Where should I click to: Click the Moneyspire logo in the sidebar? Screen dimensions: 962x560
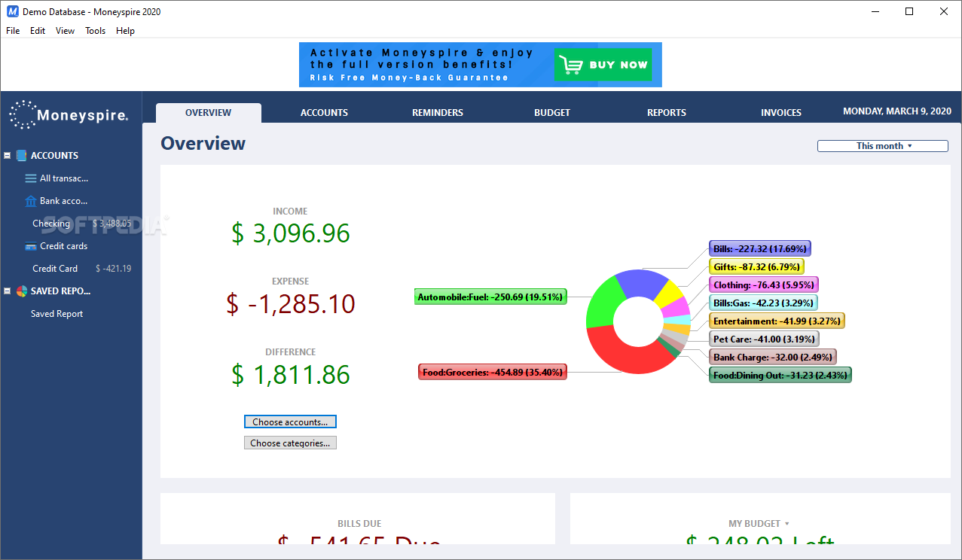69,114
